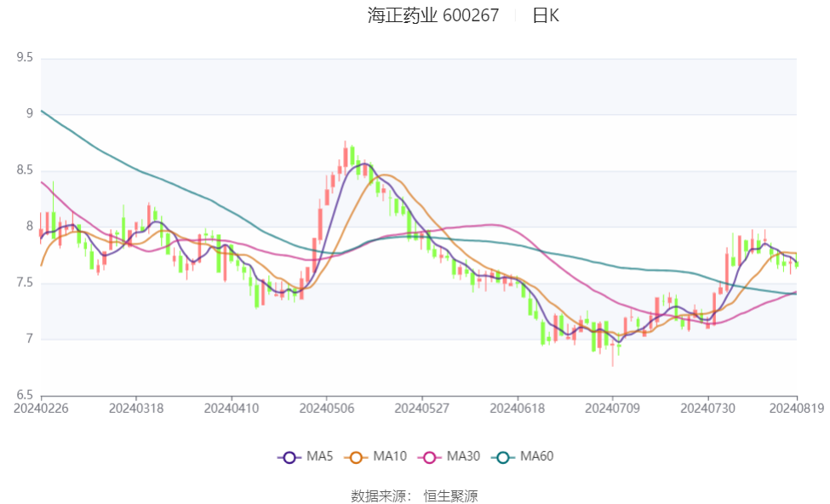Click the 9 price axis label

[30, 113]
